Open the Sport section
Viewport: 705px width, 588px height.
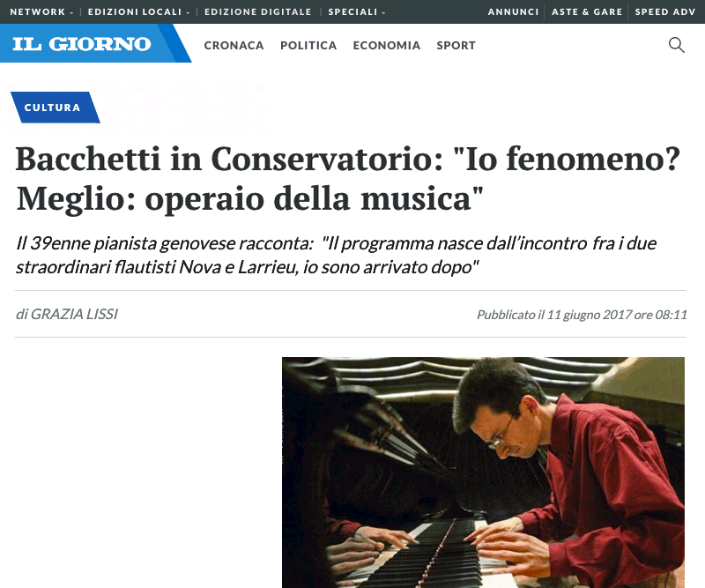[x=456, y=46]
